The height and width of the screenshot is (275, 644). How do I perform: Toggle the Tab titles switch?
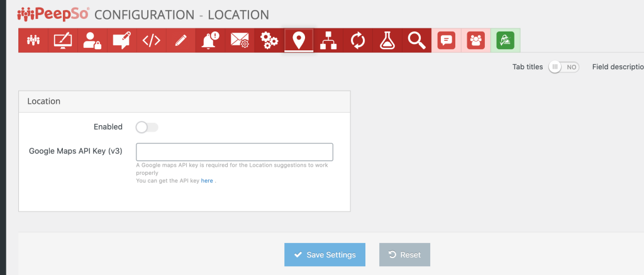tap(563, 67)
